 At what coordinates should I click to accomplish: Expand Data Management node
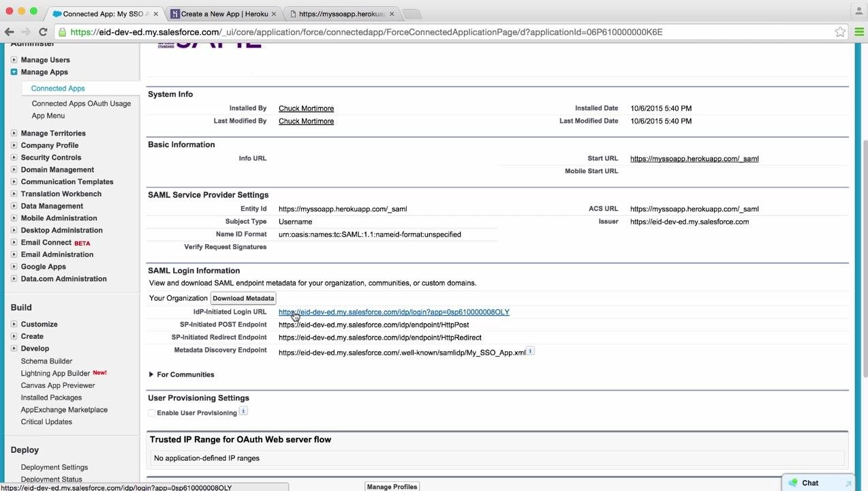[14, 206]
